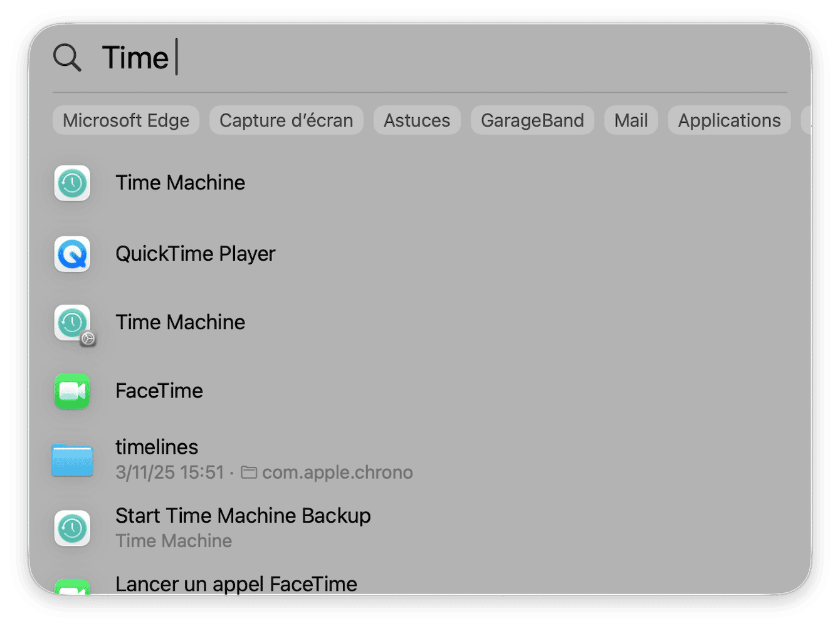This screenshot has height=628, width=840.
Task: Open the timelines folder result
Action: click(156, 447)
